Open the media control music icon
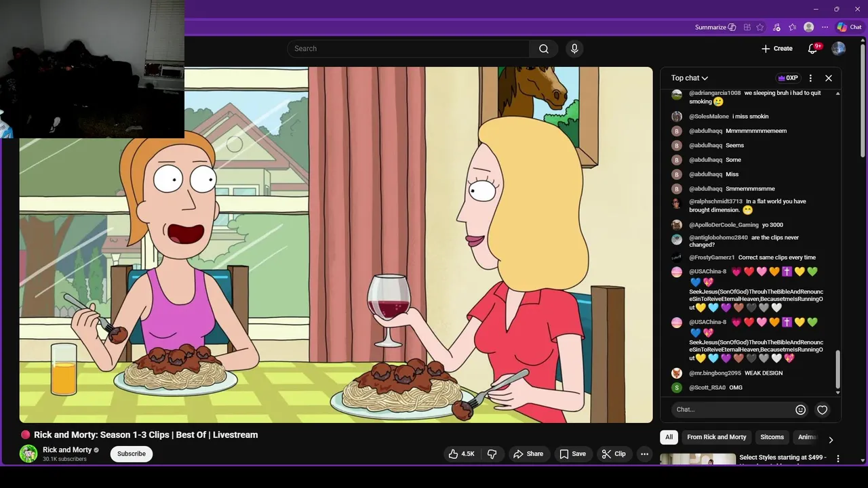The width and height of the screenshot is (868, 488). click(776, 27)
